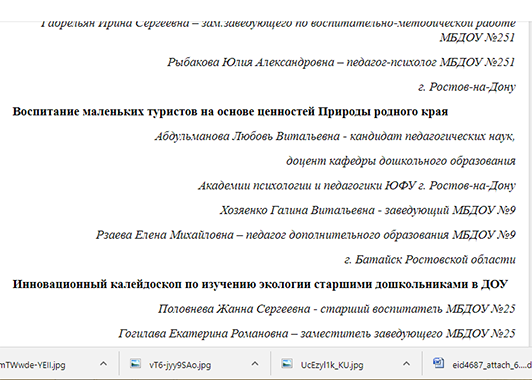532x380 pixels.
Task: Click line 'Половнева Жанна Сергеевна - старший воспитатель'
Action: pyautogui.click(x=337, y=309)
